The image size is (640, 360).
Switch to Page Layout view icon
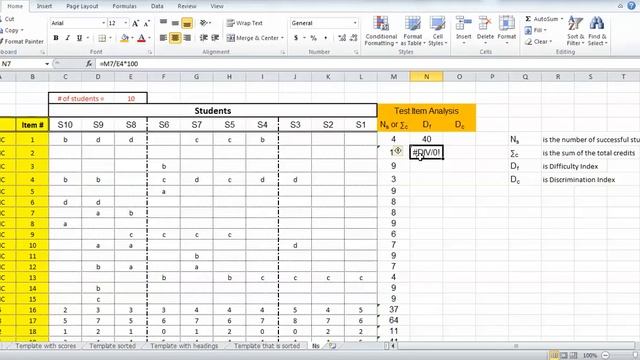click(564, 355)
